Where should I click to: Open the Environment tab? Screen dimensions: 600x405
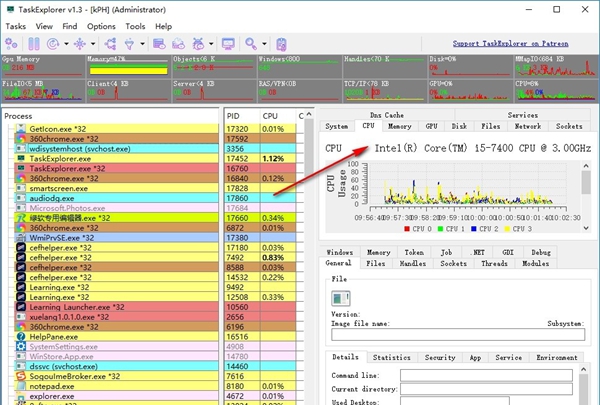[x=557, y=358]
